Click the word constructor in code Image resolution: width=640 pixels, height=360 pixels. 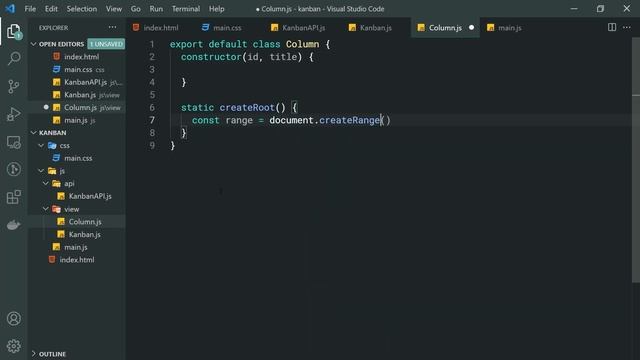(x=211, y=57)
